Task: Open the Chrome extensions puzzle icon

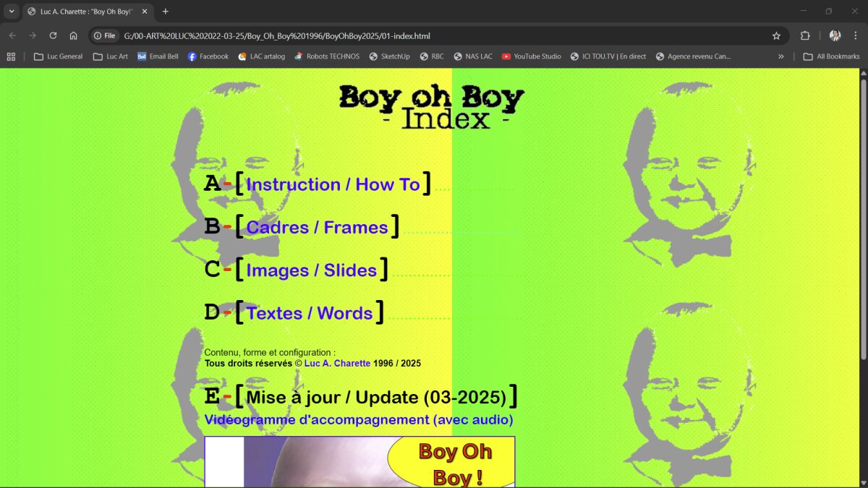Action: click(804, 35)
